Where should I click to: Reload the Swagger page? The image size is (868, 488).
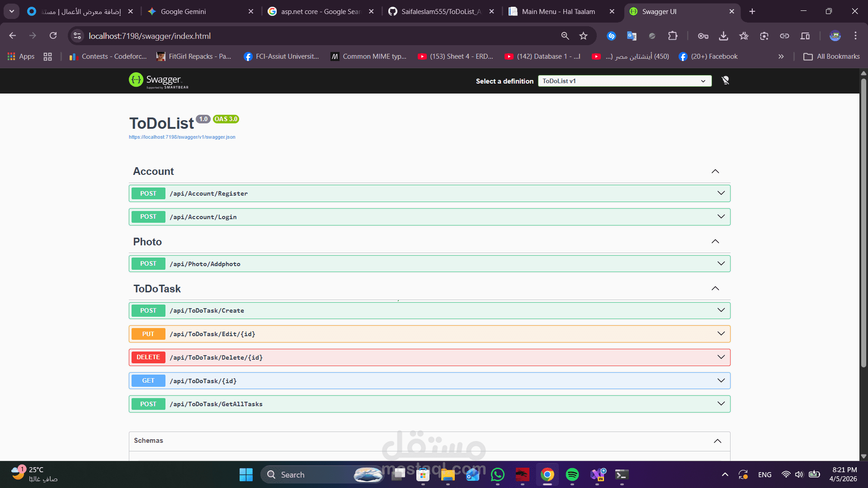tap(53, 36)
